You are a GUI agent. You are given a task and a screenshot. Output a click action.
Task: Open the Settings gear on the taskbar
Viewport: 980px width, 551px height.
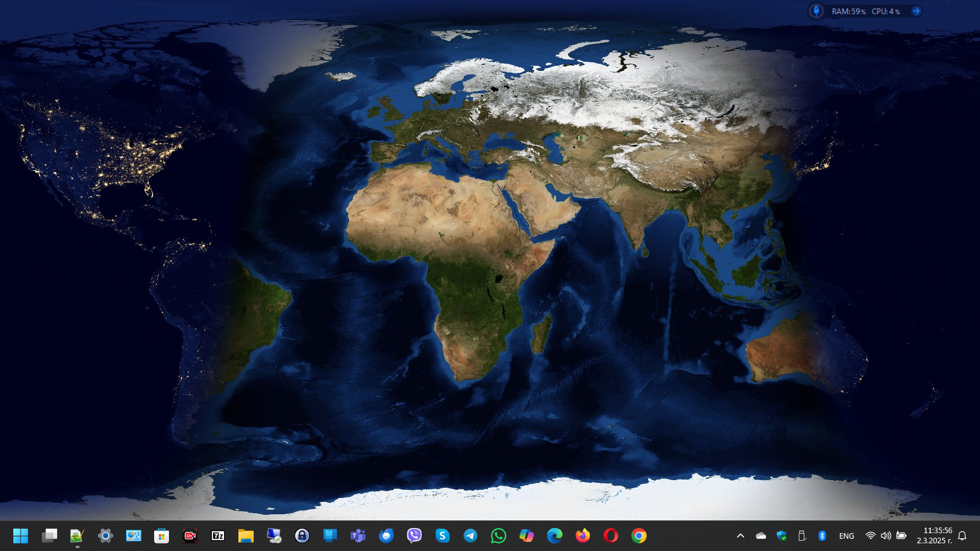point(105,536)
